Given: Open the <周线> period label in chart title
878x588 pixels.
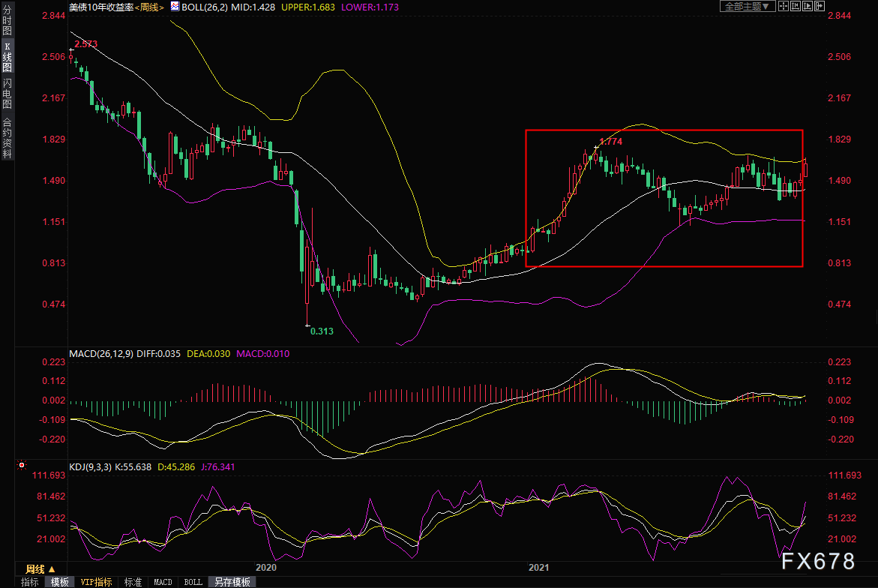Looking at the screenshot, I should point(149,7).
